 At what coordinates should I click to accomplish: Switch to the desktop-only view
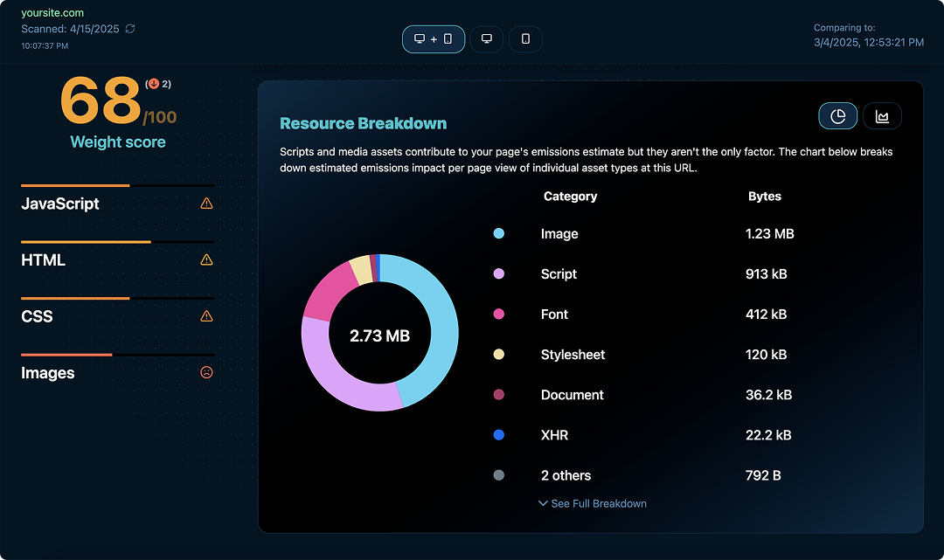click(487, 39)
